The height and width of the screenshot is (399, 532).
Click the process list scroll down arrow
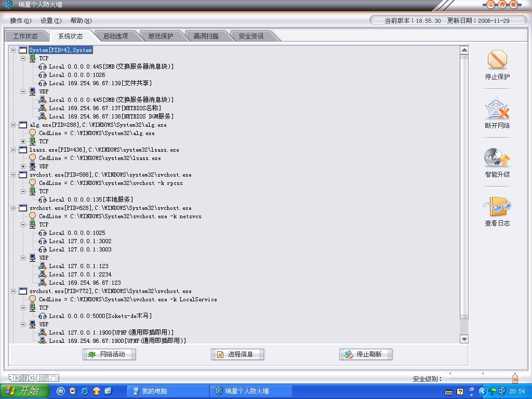click(464, 339)
